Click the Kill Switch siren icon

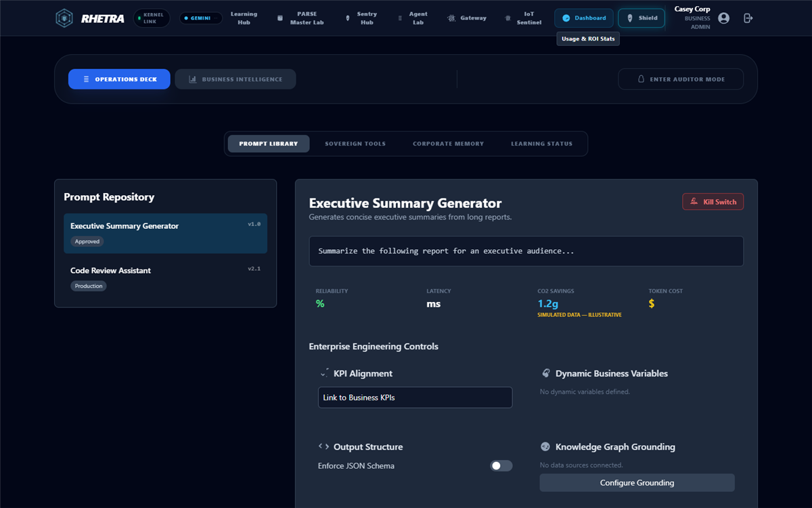[694, 201]
